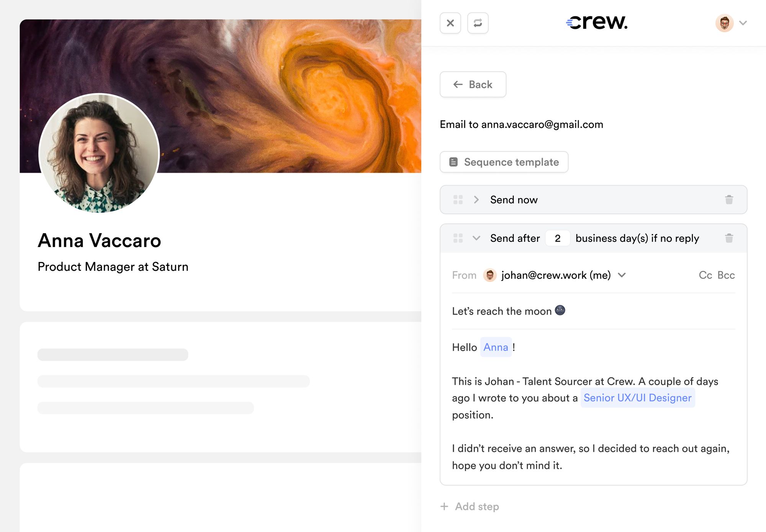Delete the Send after step

pyautogui.click(x=729, y=238)
